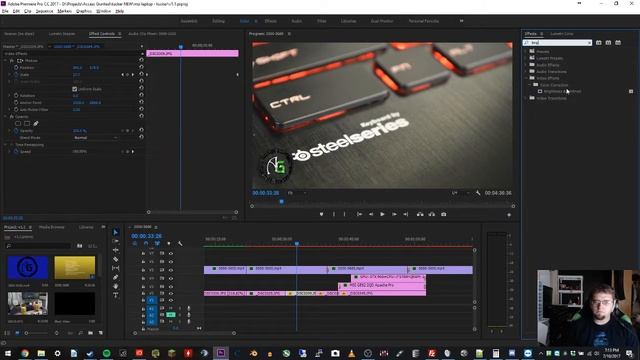Hide the topmost video track output
The width and height of the screenshot is (640, 360).
tap(171, 253)
